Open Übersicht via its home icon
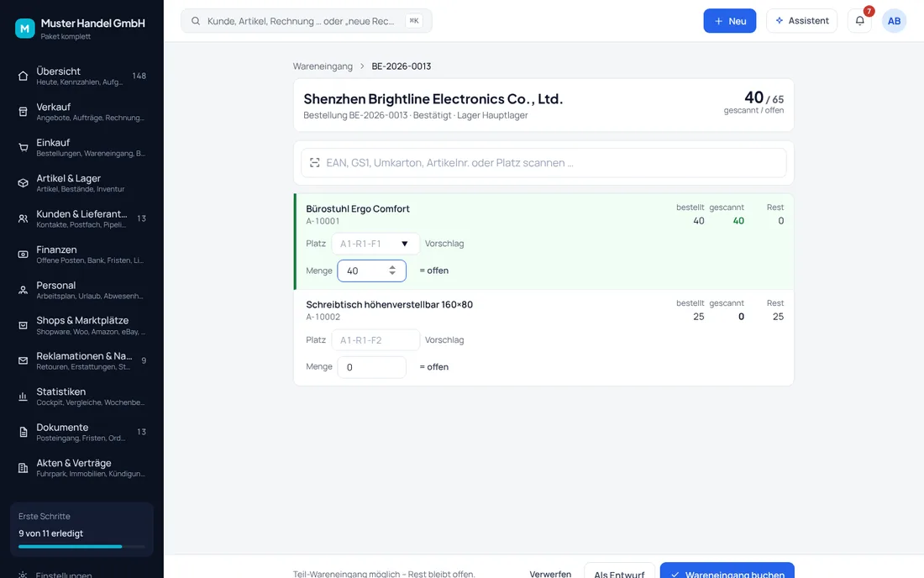Screen dimensions: 924x578 [x=23, y=76]
